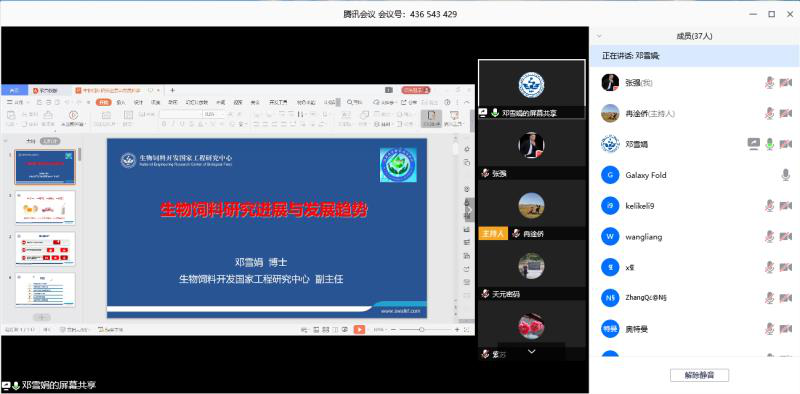Adjust the WPS zoom slider
Screen dimensions: 800x394
pos(421,330)
